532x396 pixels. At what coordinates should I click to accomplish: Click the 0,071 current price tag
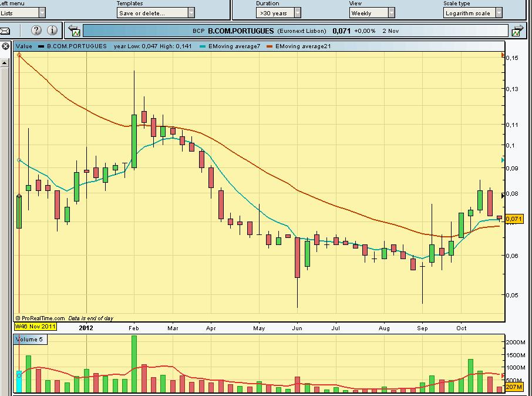point(514,219)
